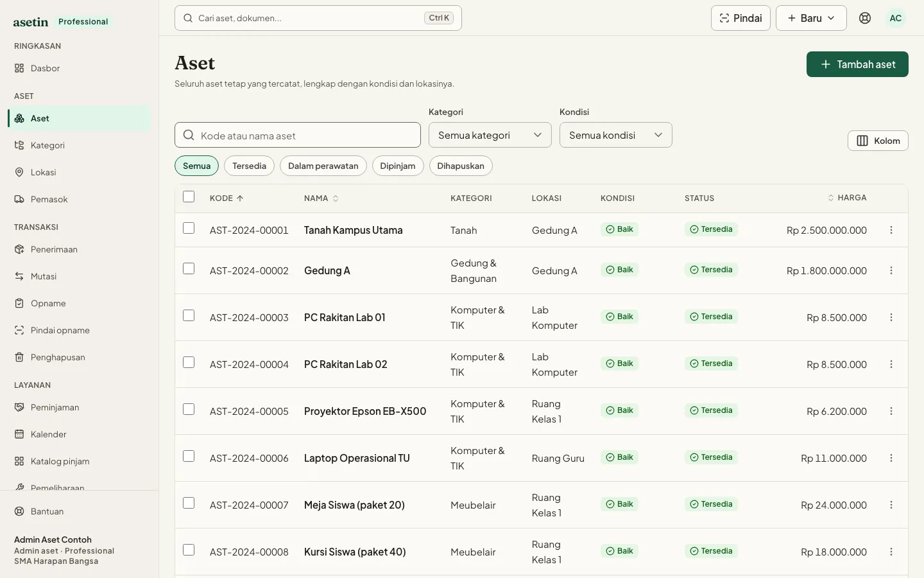Open the Kolom column settings button
This screenshot has width=924, height=578.
click(x=878, y=141)
